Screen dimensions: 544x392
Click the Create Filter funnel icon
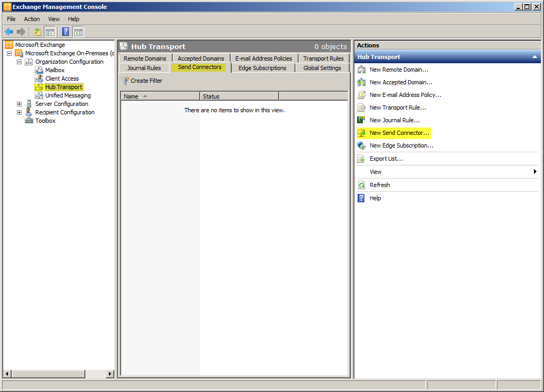click(x=125, y=81)
